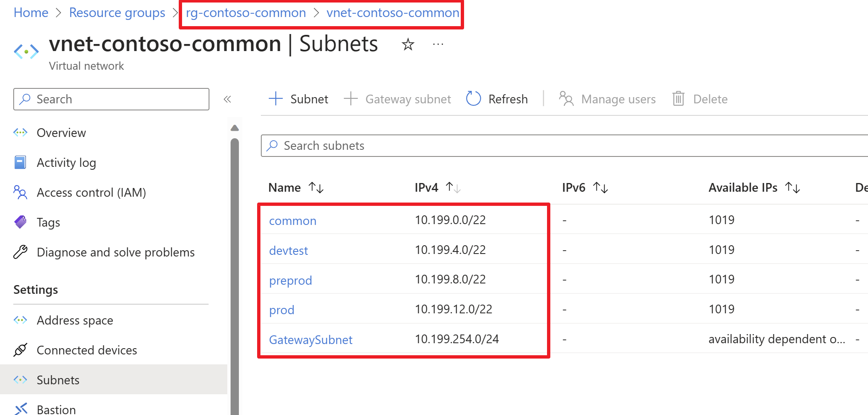The height and width of the screenshot is (415, 868).
Task: Open the more options ellipsis menu
Action: coord(438,44)
